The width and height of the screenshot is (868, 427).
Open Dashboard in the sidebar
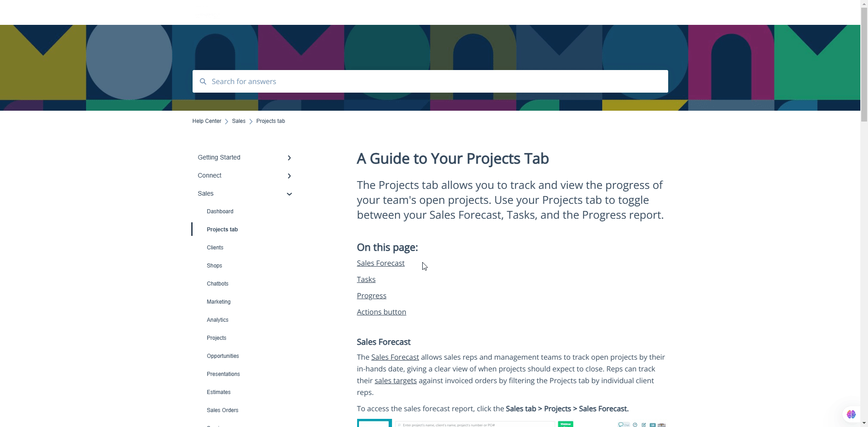pos(220,211)
